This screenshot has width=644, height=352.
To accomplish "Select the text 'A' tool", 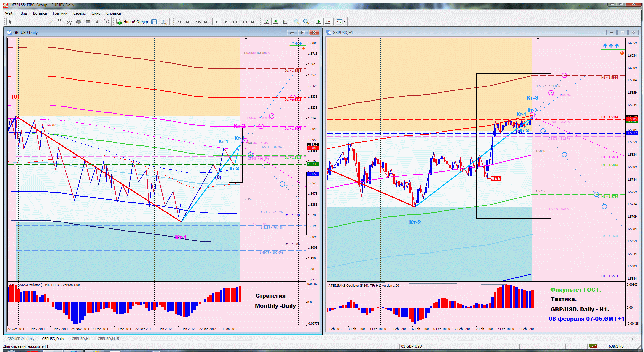I will [x=97, y=22].
